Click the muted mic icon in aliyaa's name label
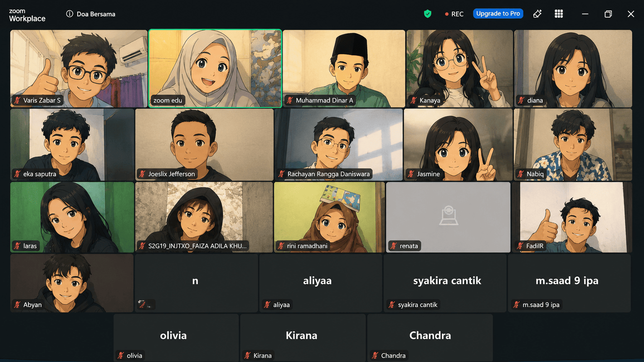Image resolution: width=644 pixels, height=362 pixels. pyautogui.click(x=267, y=305)
